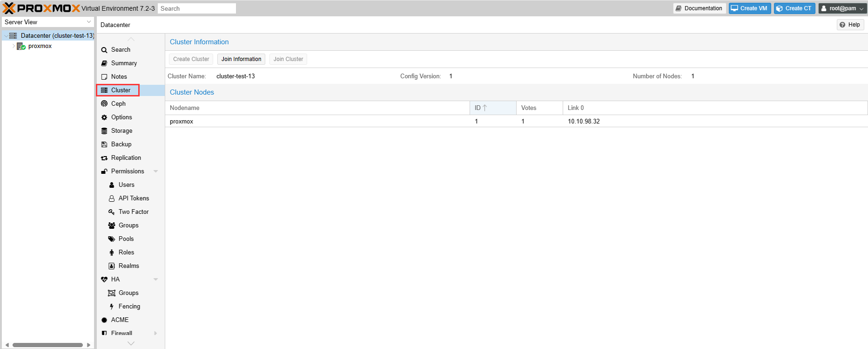Open the Server View dropdown
This screenshot has height=349, width=868.
(x=89, y=22)
